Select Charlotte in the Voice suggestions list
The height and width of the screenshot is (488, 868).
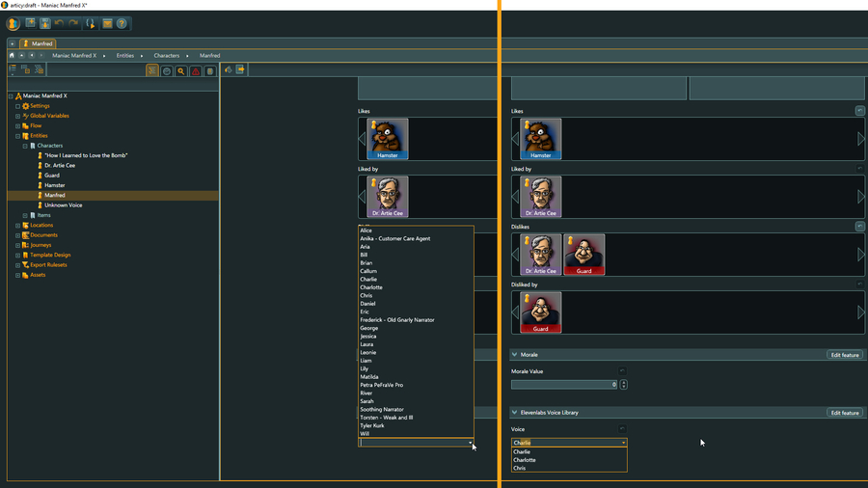click(x=525, y=460)
